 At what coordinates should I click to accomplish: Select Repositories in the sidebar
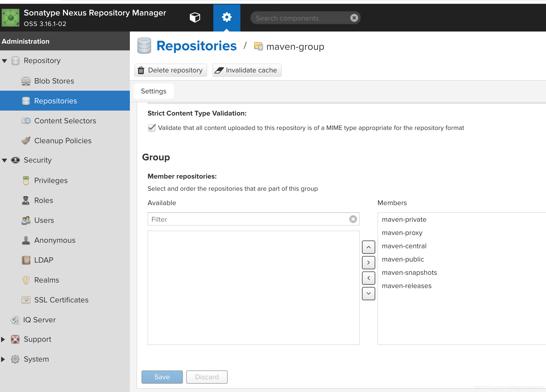[x=65, y=101]
